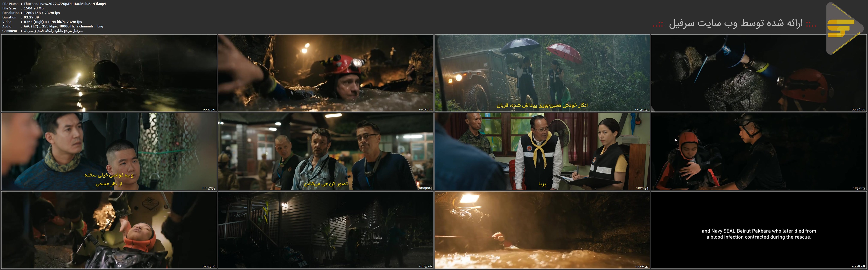The width and height of the screenshot is (868, 270).
Task: Select the jeep and umbrellas thumbnail at 00:34:32
Action: click(x=542, y=73)
